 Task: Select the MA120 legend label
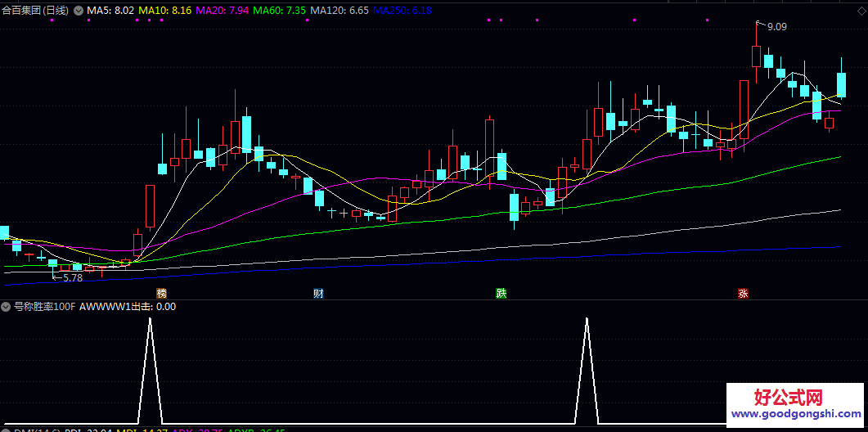click(x=340, y=11)
